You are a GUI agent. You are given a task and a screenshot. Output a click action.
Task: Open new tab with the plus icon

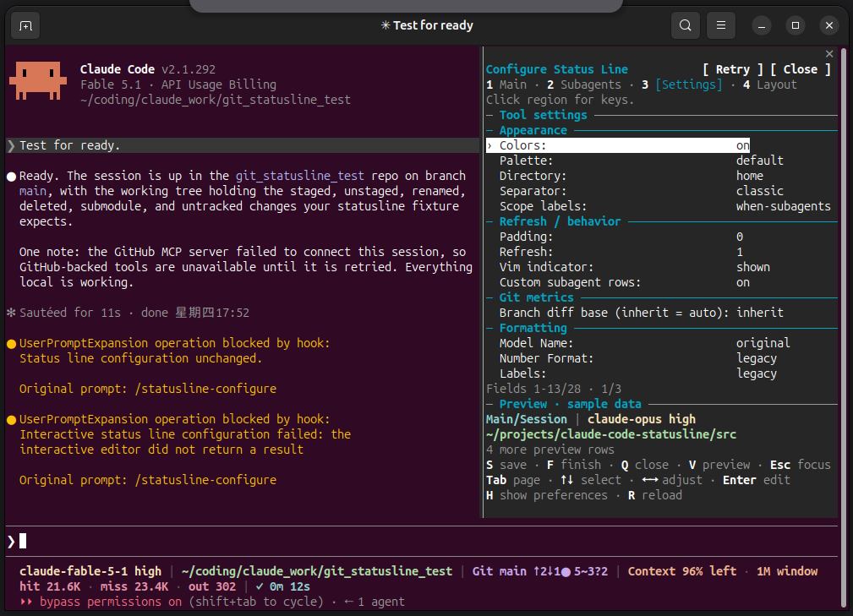[25, 25]
